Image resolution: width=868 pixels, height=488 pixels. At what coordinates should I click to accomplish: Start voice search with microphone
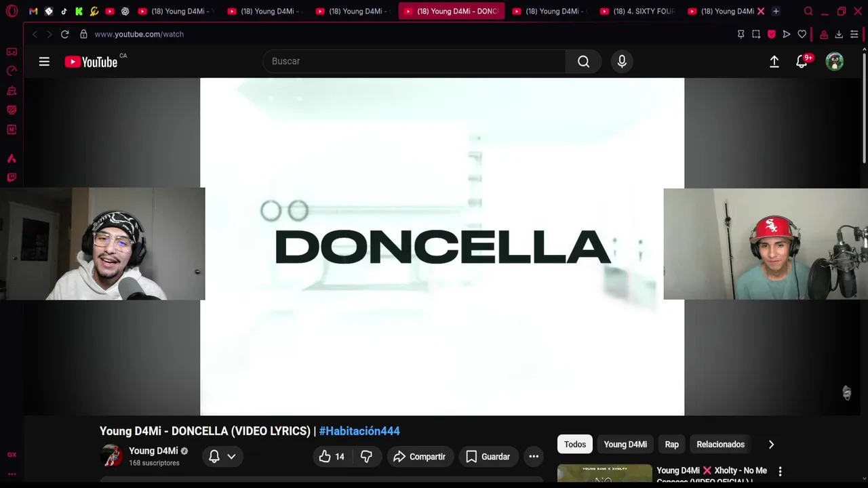(622, 62)
